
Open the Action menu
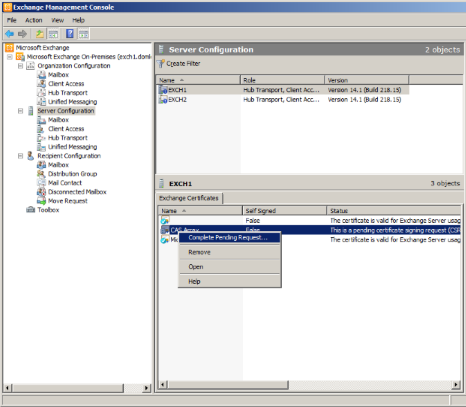point(34,20)
